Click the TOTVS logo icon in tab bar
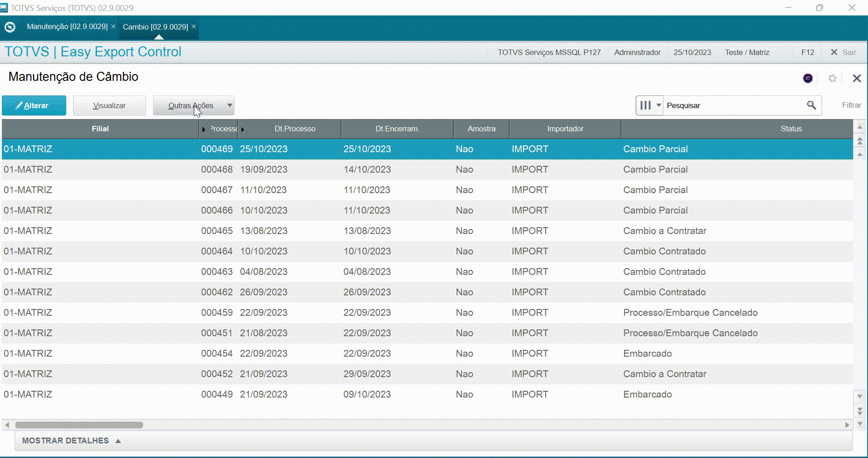Screen dimensions: 868x458 coord(10,27)
